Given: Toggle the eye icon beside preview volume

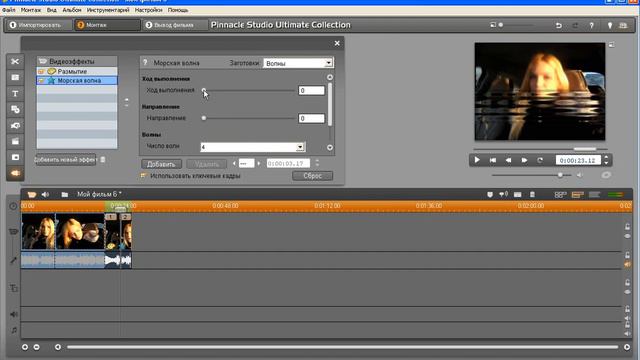Looking at the screenshot, I should coord(606,175).
